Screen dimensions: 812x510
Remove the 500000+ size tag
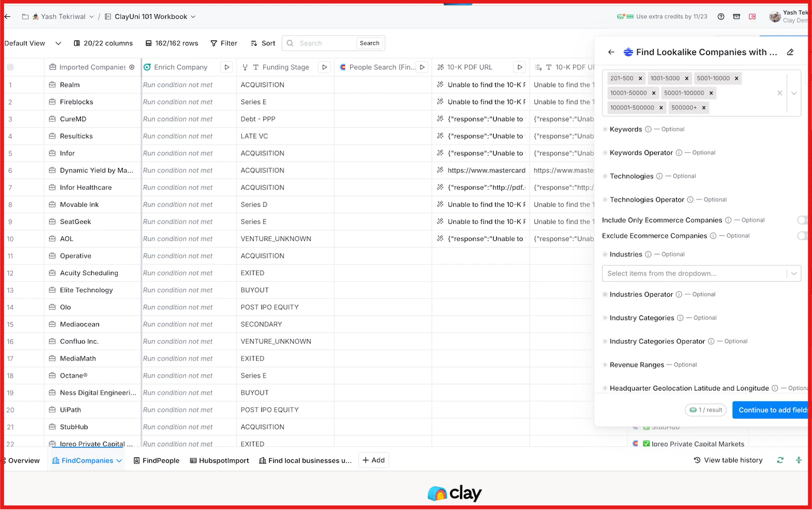(x=703, y=108)
